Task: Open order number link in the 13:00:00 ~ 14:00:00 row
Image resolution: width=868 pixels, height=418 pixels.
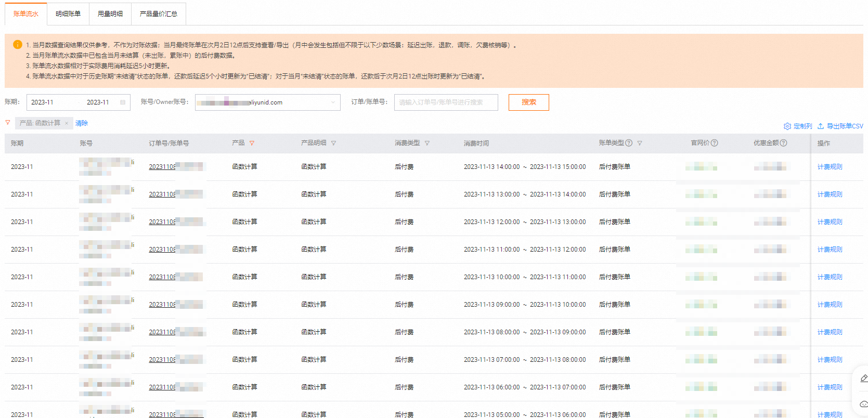Action: pyautogui.click(x=176, y=194)
